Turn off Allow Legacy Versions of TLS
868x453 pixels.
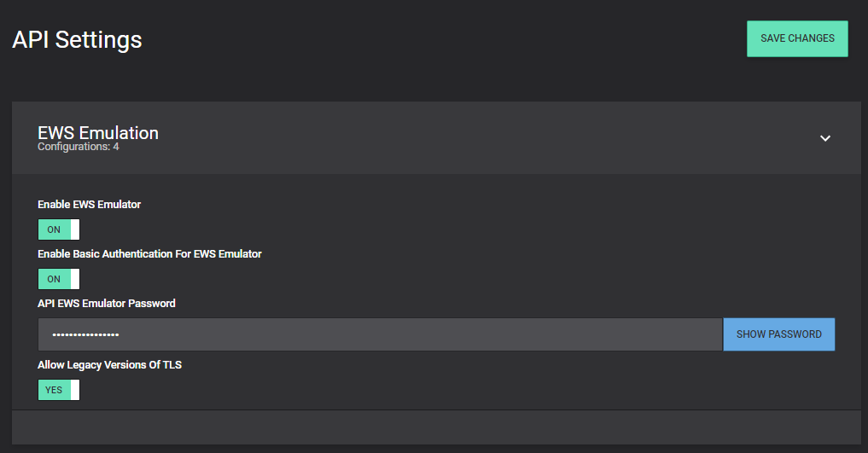coord(58,390)
